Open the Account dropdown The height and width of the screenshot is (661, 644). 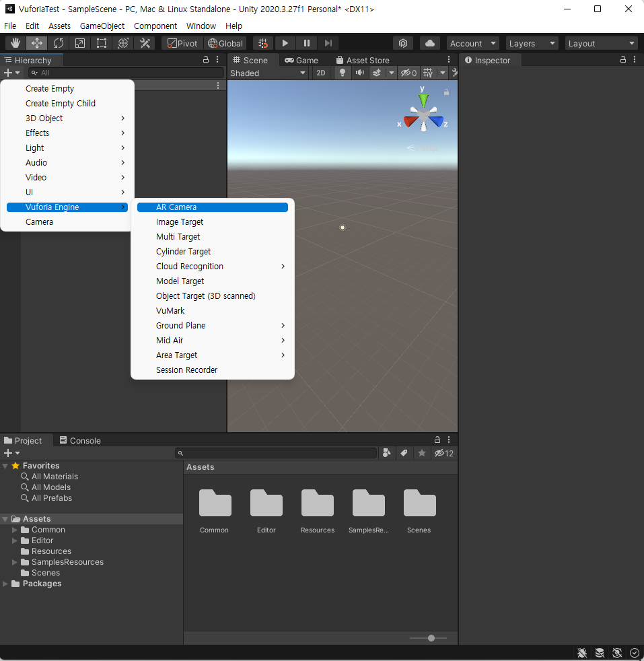[472, 44]
